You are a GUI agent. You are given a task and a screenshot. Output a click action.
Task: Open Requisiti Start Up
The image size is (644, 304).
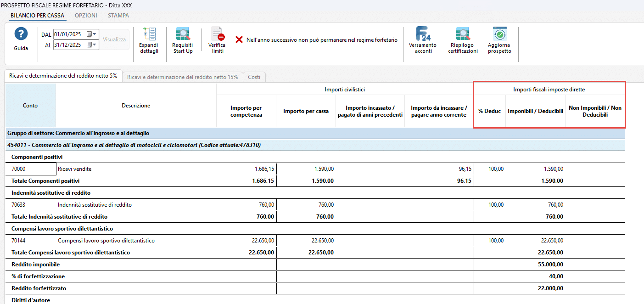(182, 40)
